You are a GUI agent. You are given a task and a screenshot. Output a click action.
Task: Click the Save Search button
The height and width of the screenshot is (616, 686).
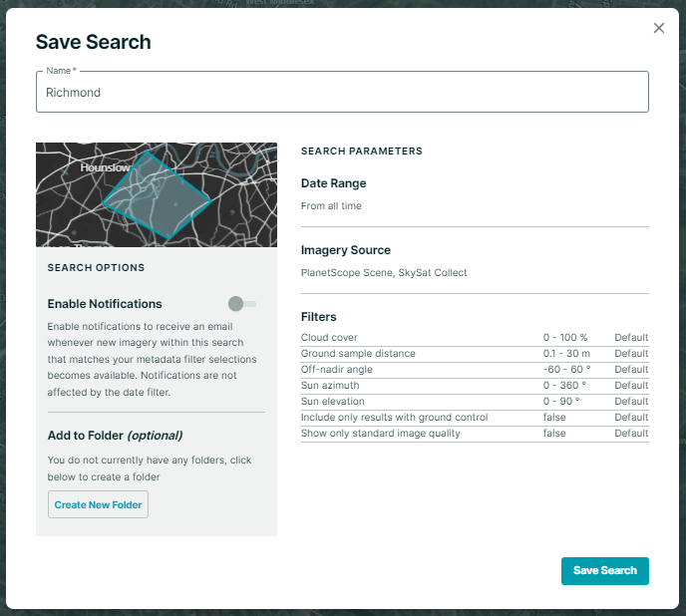coord(604,570)
